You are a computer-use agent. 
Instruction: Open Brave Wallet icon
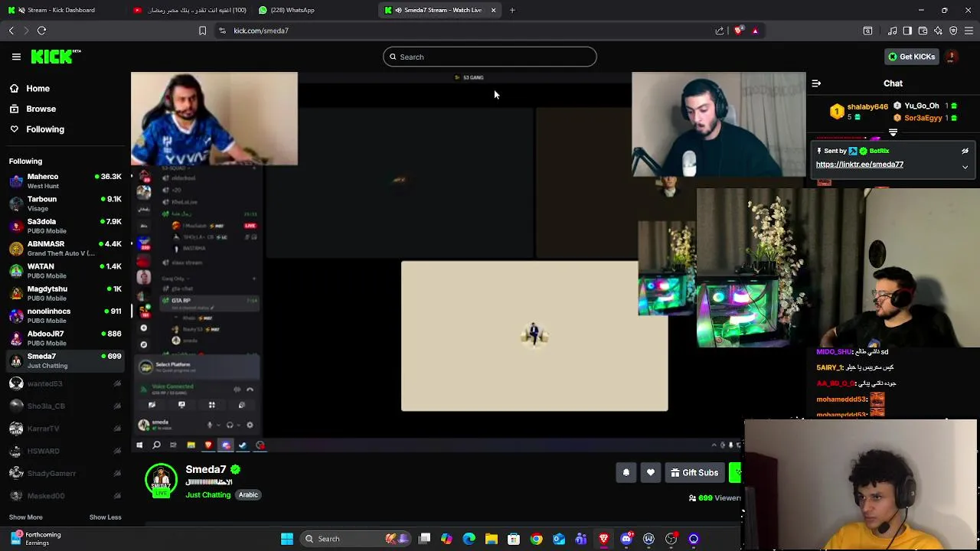[x=923, y=31]
